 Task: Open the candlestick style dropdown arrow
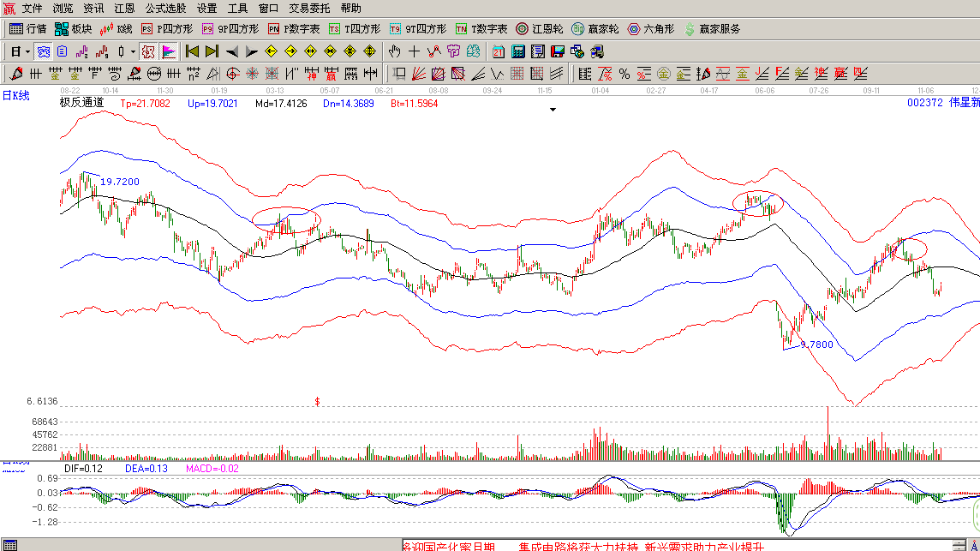(x=132, y=51)
